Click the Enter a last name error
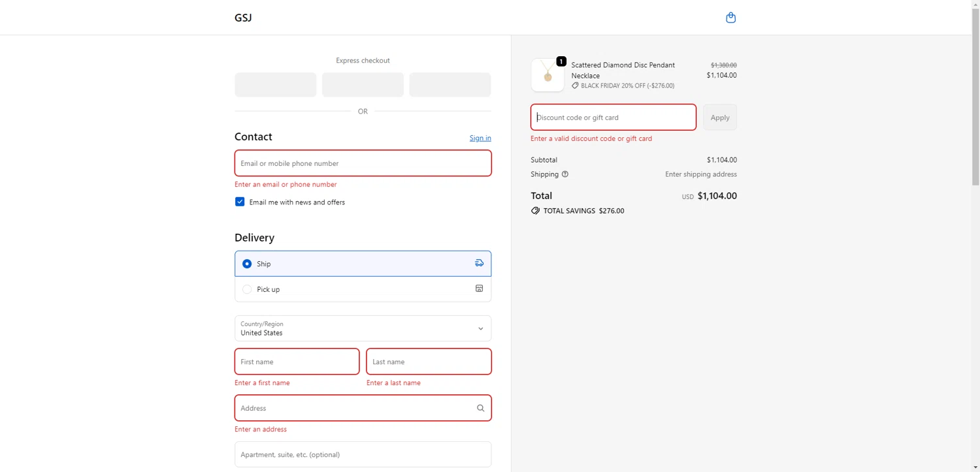Screen dimensions: 980x472 (x=393, y=383)
